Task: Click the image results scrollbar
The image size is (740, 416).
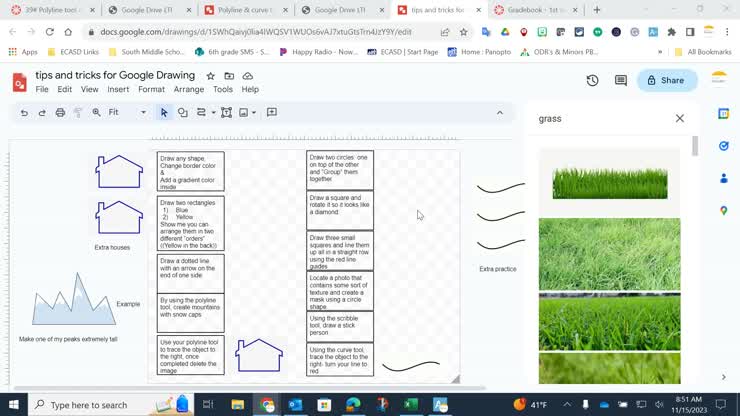Action: tap(695, 146)
